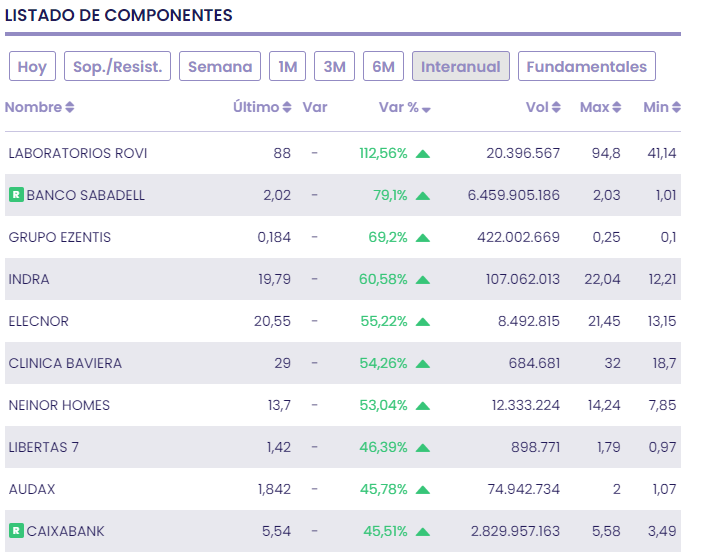The height and width of the screenshot is (553, 701).
Task: Click the green R badge beside CaixaBank
Action: coord(16,531)
